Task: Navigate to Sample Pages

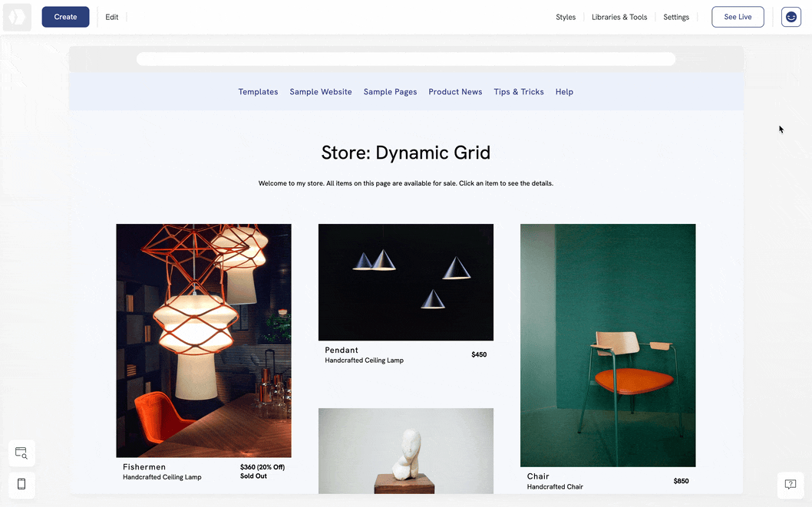Action: click(x=390, y=92)
